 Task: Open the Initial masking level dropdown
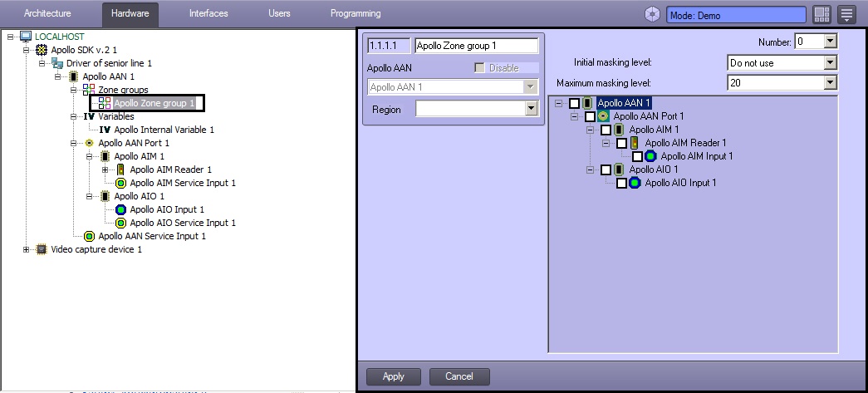pos(829,63)
